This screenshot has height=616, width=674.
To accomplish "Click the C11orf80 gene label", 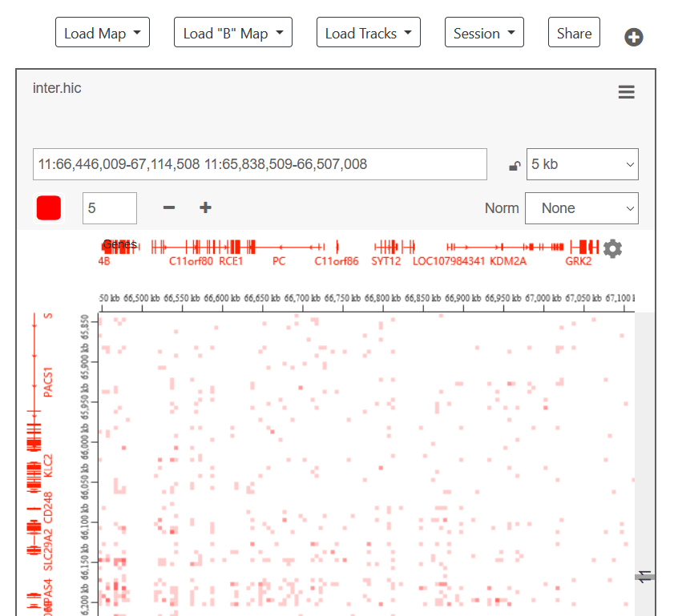I will [191, 261].
